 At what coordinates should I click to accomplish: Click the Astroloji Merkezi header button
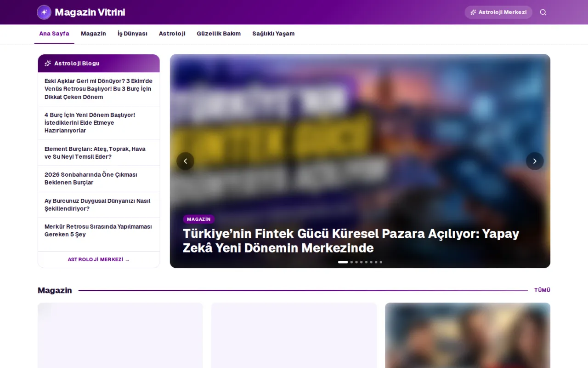coord(498,12)
